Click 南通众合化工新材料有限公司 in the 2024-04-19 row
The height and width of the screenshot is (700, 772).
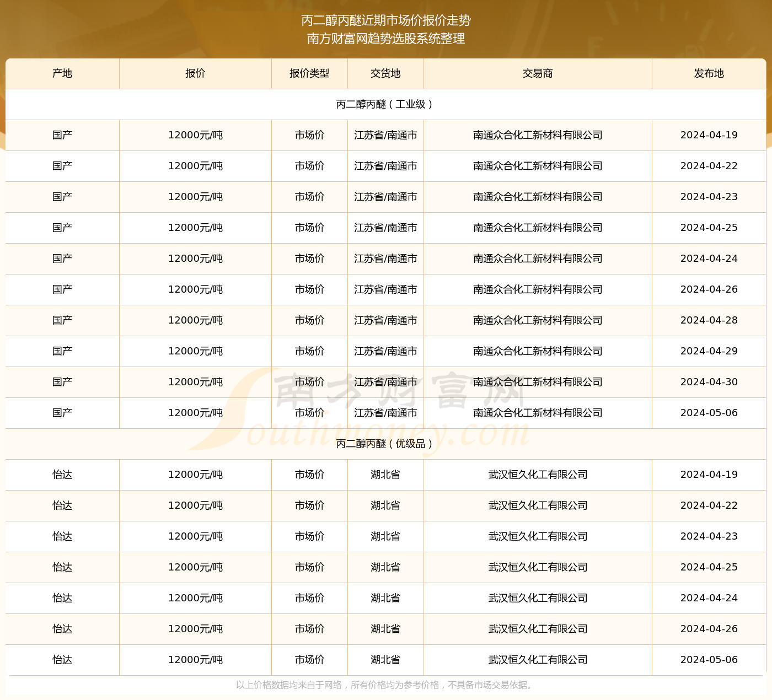coord(538,135)
